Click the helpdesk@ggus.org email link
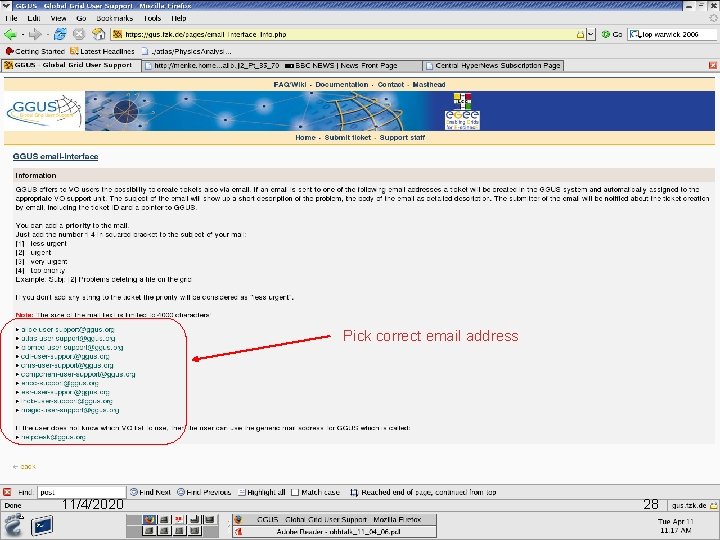 [x=53, y=437]
